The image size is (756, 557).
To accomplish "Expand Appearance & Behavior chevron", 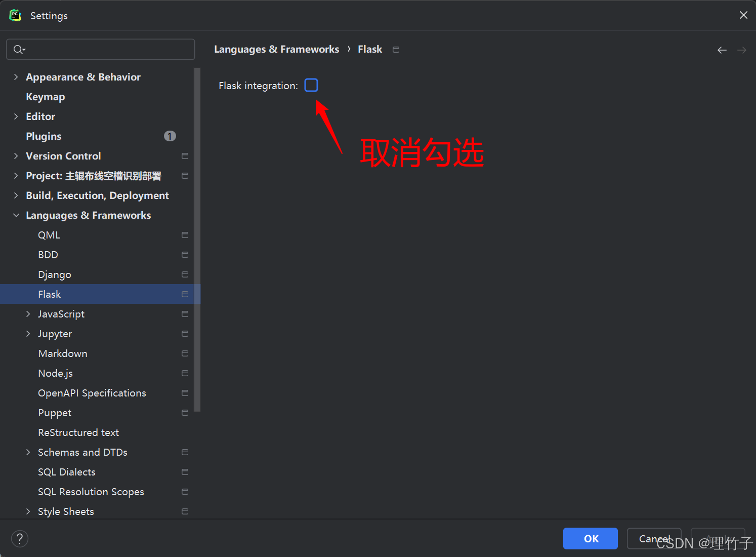I will pyautogui.click(x=16, y=77).
